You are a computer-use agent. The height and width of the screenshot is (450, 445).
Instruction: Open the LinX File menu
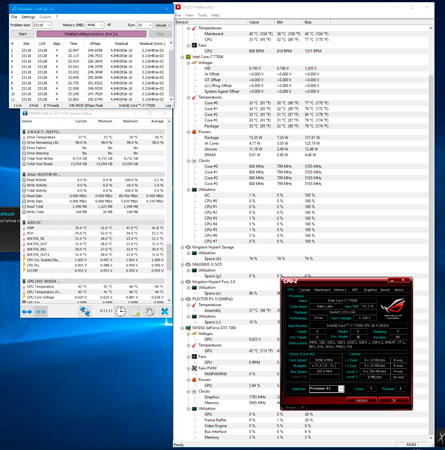(14, 17)
